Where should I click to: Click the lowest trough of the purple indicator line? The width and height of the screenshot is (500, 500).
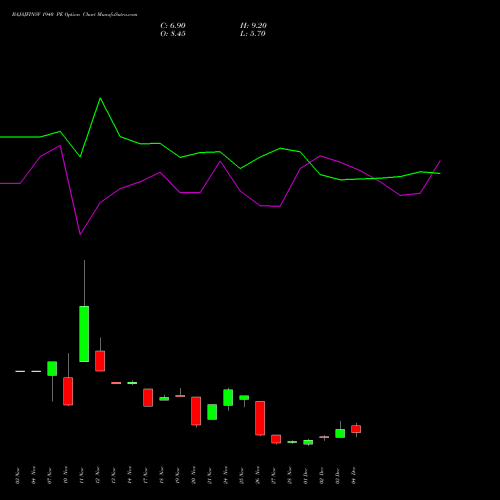point(80,234)
